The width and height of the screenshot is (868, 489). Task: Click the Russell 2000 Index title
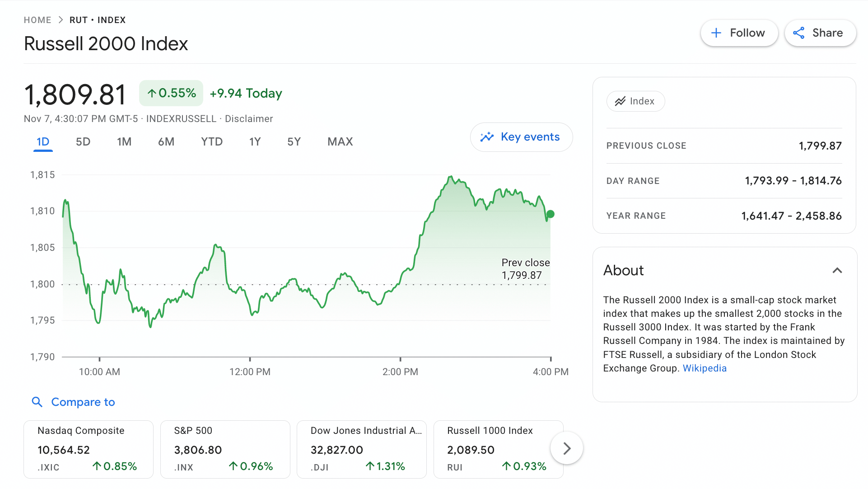[106, 44]
